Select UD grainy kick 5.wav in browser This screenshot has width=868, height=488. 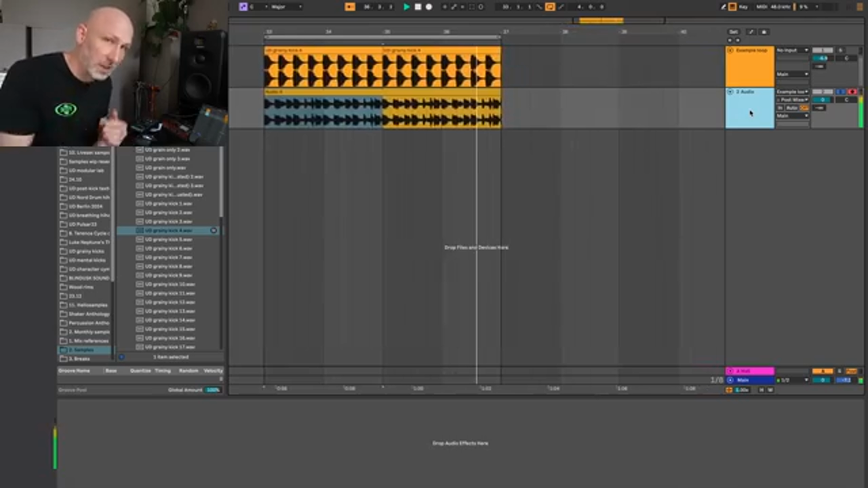tap(169, 239)
